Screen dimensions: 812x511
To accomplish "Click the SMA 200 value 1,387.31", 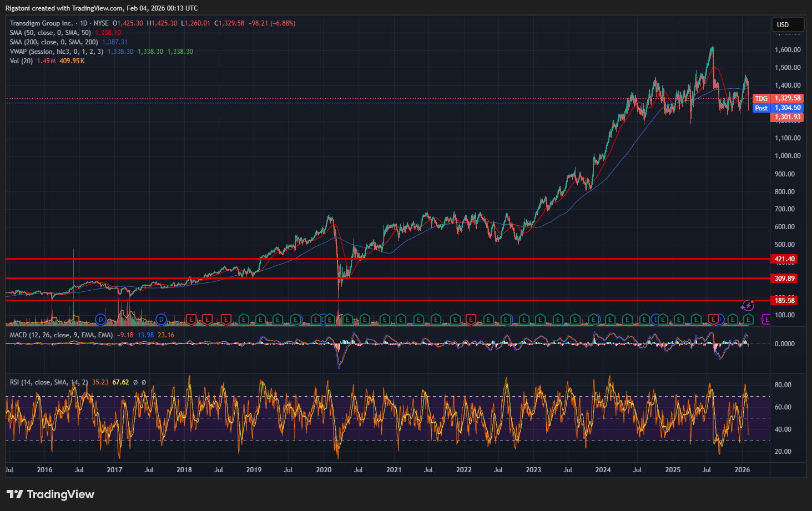I will (x=115, y=42).
